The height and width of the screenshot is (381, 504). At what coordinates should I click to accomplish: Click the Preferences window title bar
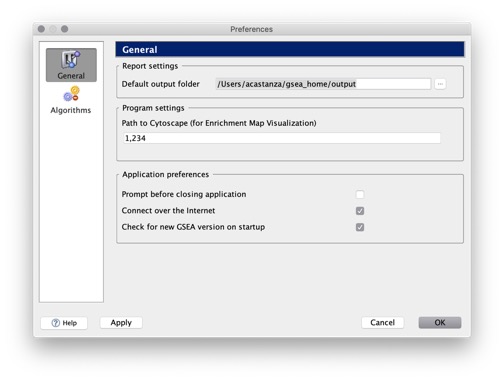click(252, 29)
